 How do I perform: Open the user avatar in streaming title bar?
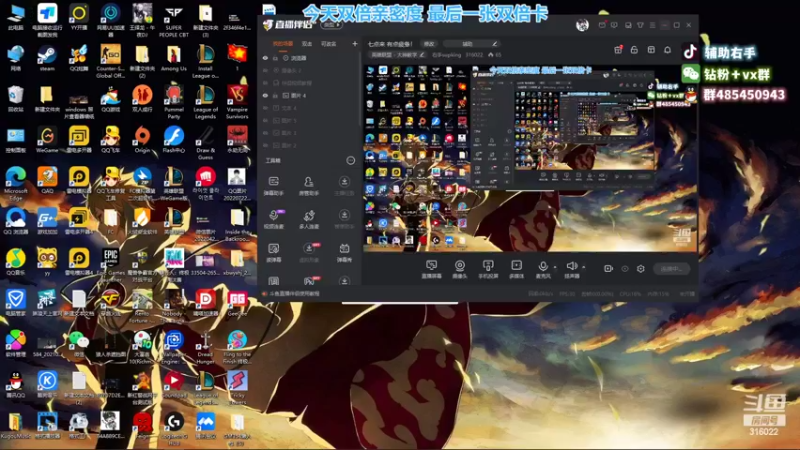(582, 25)
